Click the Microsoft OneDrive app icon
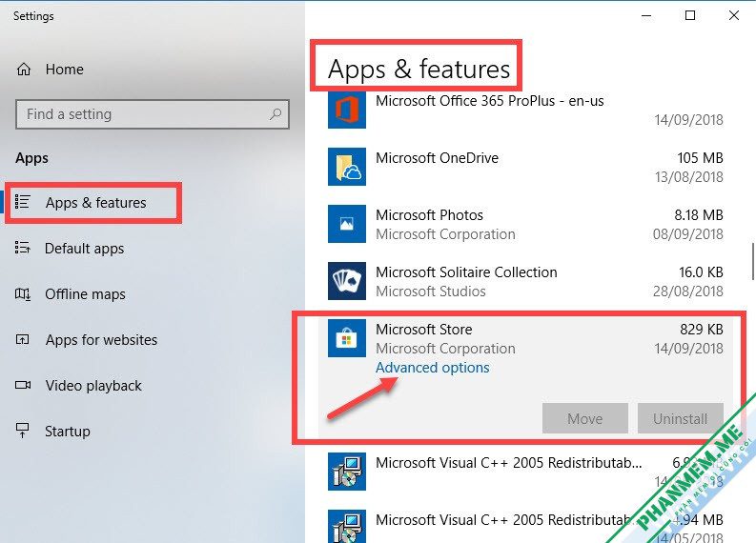 tap(347, 167)
